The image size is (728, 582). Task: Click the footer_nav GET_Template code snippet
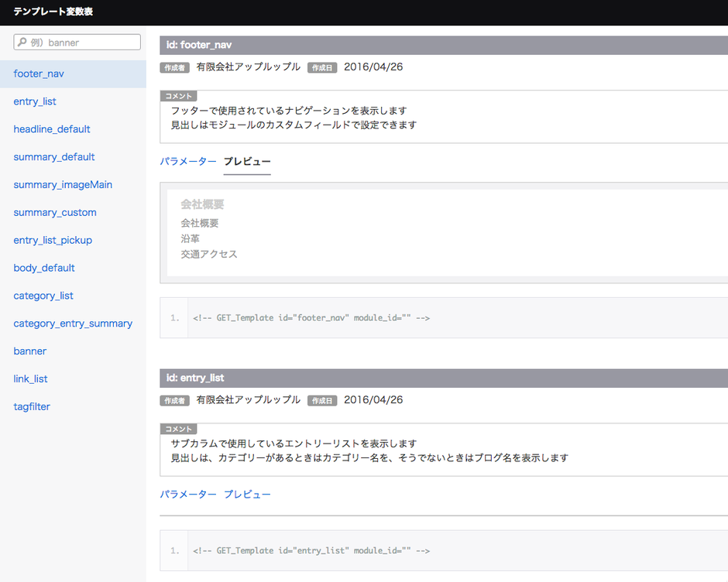(311, 318)
